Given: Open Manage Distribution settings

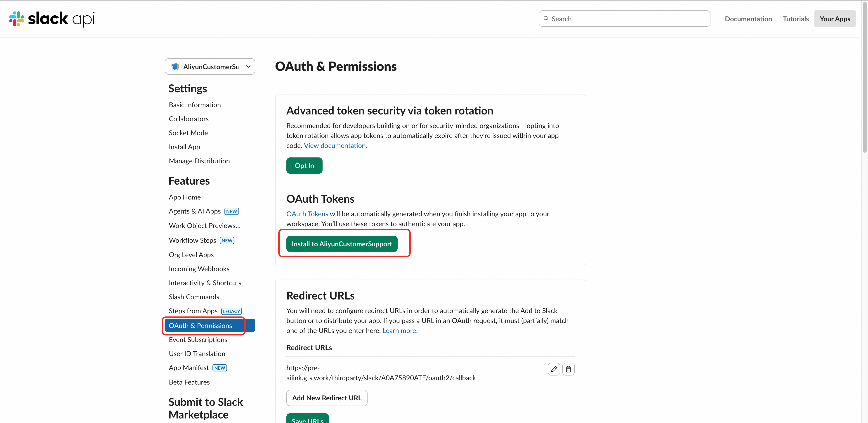Looking at the screenshot, I should pos(199,161).
